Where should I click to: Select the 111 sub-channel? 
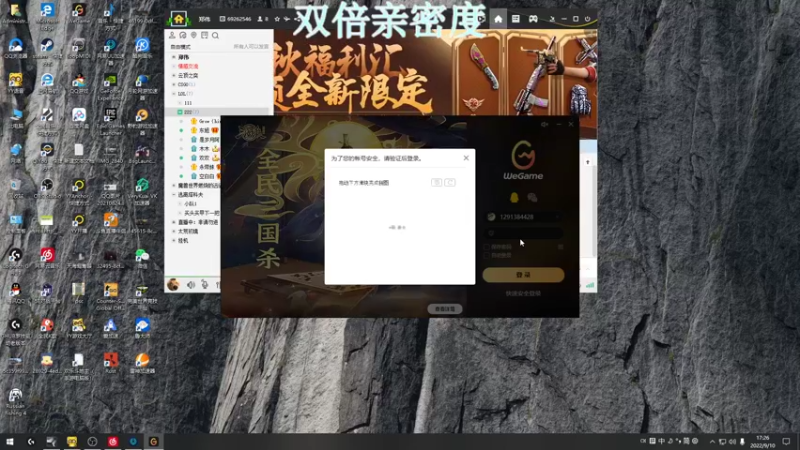188,103
